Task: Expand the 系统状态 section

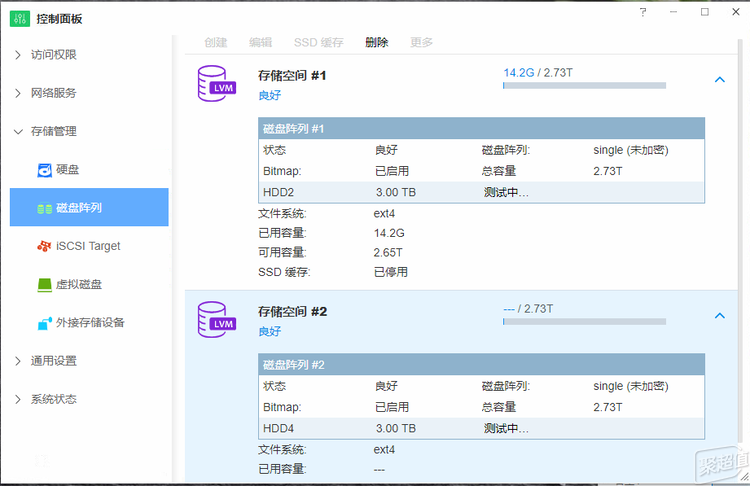Action: pyautogui.click(x=18, y=399)
